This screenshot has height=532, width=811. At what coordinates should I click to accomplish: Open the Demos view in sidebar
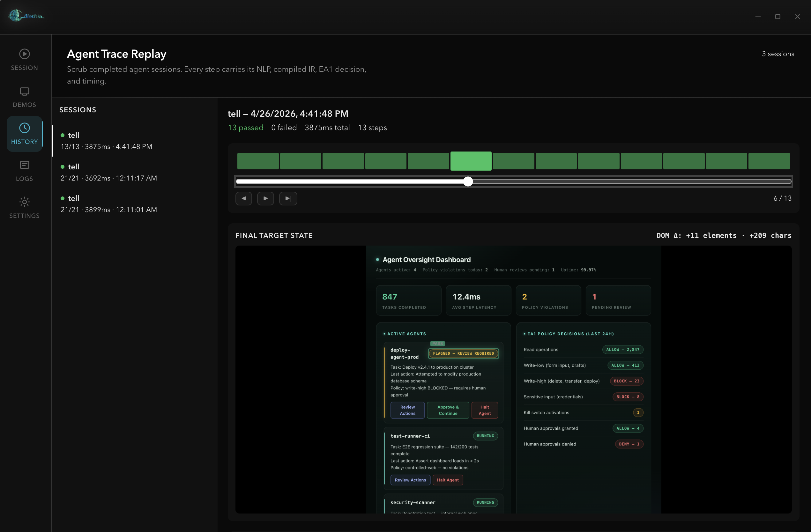[25, 97]
